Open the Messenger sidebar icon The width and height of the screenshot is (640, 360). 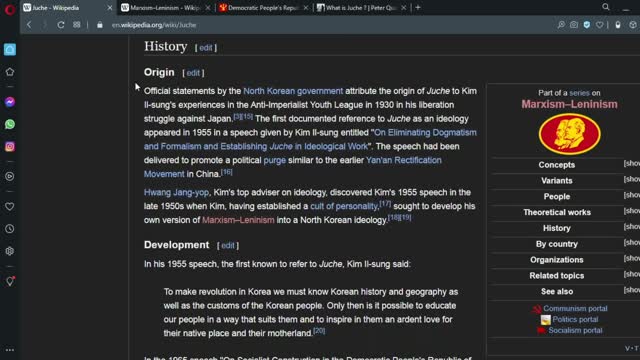pyautogui.click(x=10, y=102)
